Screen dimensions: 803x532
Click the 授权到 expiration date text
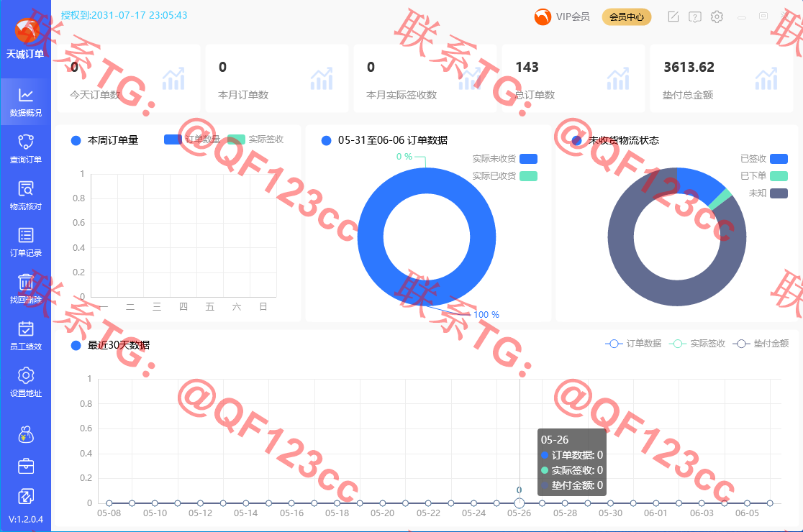(x=124, y=15)
